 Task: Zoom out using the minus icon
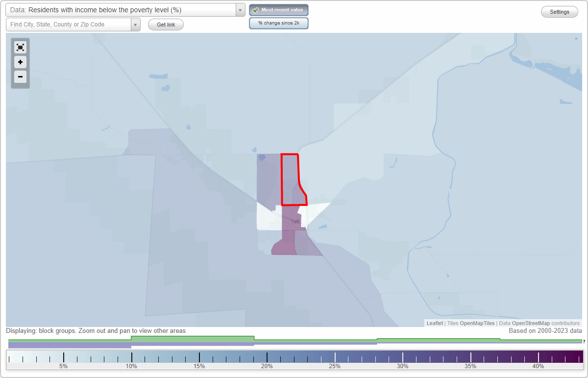(20, 77)
